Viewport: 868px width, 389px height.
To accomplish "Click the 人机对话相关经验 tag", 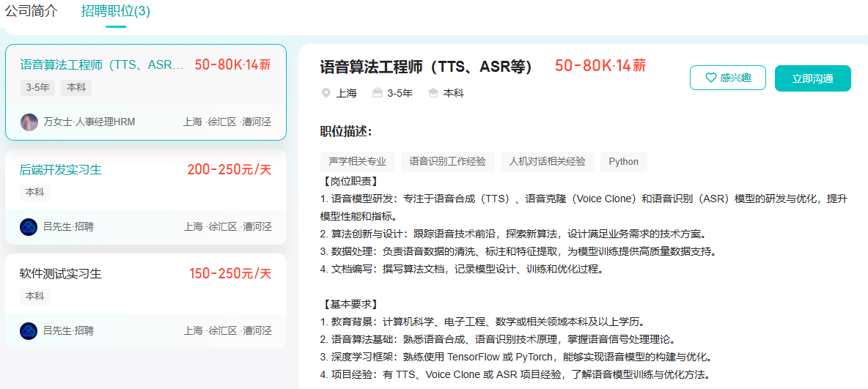I will 548,162.
